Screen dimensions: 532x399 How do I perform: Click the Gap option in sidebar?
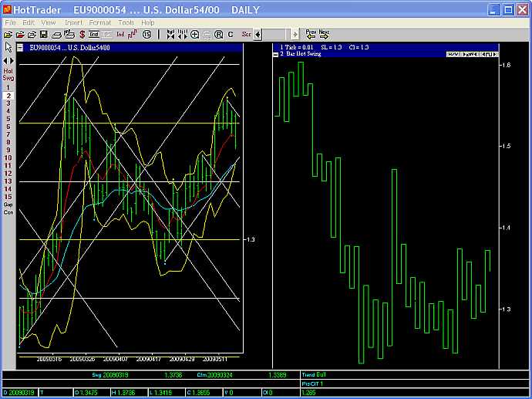[8, 205]
